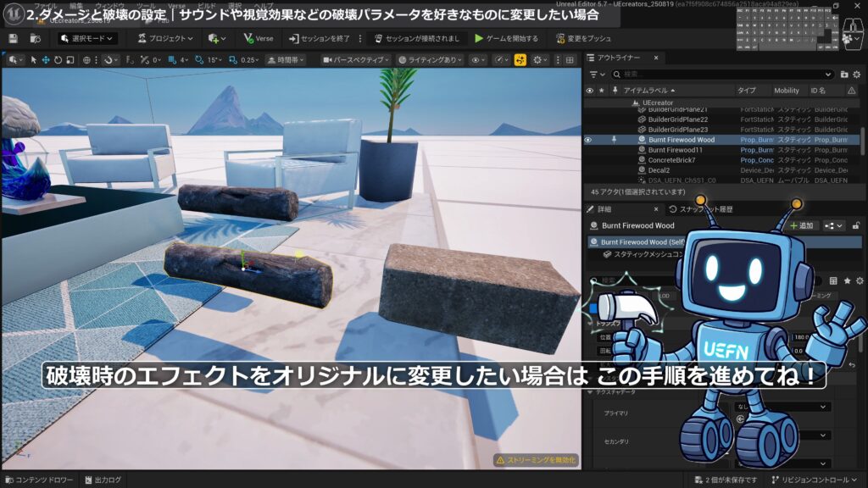Open the 選択モード dropdown
868x488 pixels.
point(86,38)
